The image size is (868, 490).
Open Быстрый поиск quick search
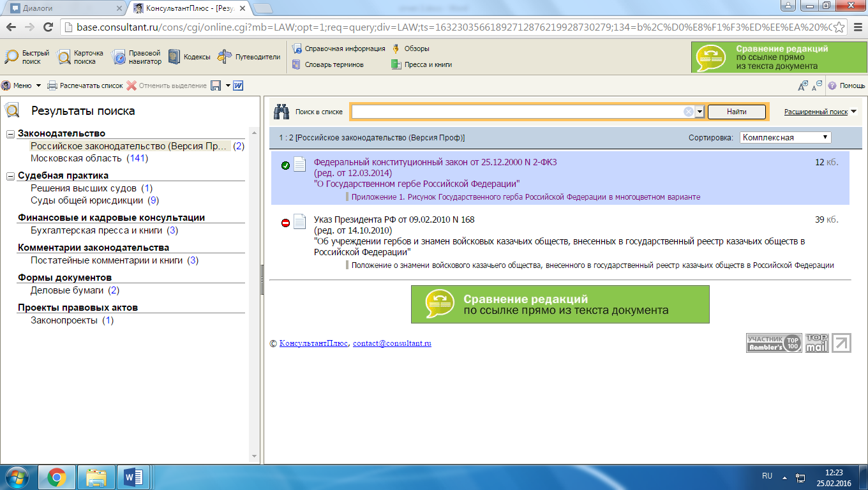coord(27,57)
